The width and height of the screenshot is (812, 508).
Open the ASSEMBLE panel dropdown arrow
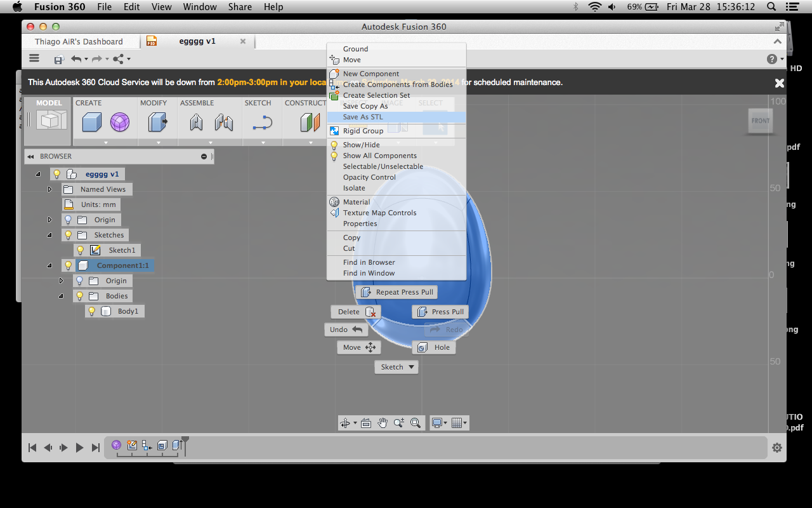[210, 142]
